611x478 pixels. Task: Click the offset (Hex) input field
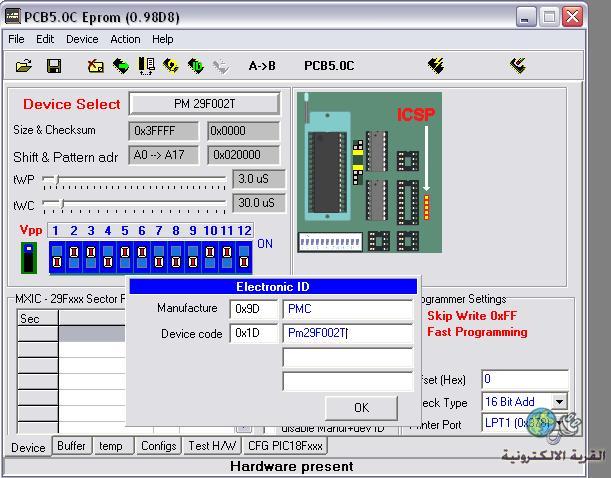tap(525, 379)
